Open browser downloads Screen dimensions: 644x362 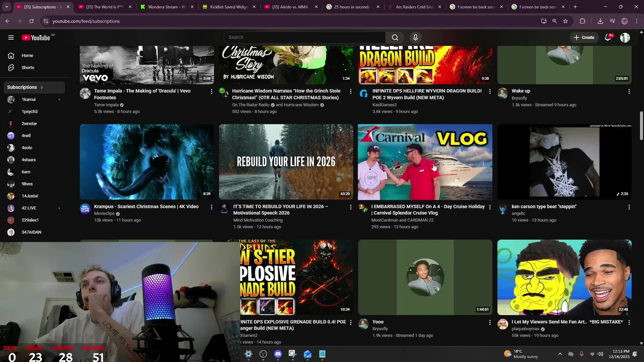(x=600, y=21)
